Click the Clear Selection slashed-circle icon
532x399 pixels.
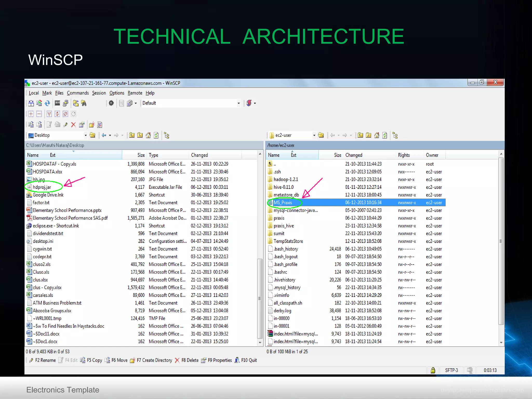(x=65, y=114)
